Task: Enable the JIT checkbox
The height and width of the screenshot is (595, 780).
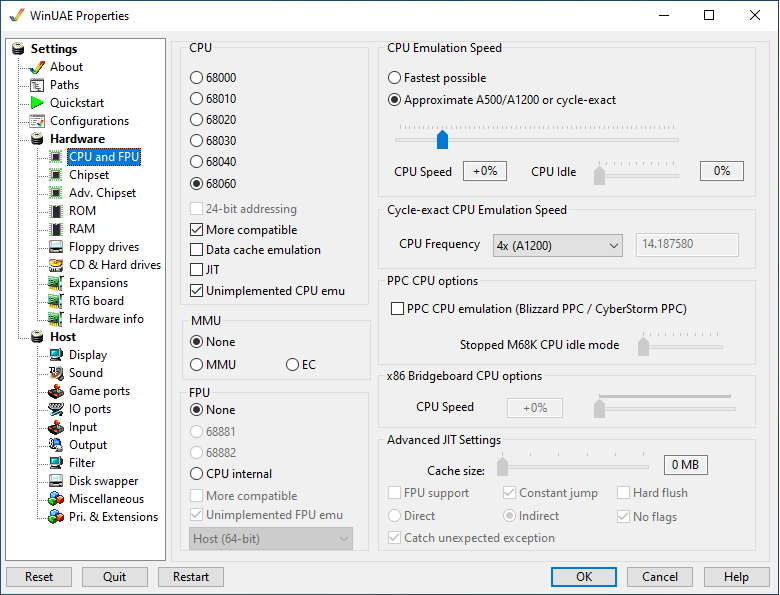Action: [x=196, y=270]
